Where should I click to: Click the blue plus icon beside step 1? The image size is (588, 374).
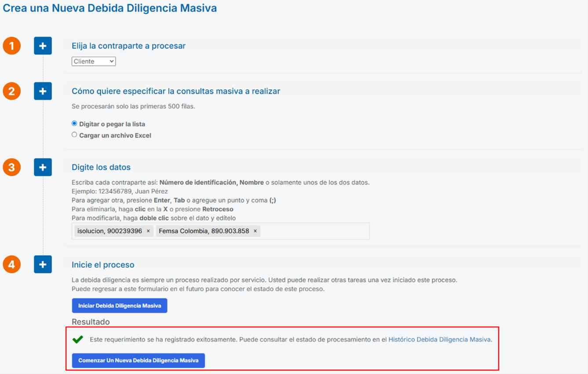click(43, 45)
